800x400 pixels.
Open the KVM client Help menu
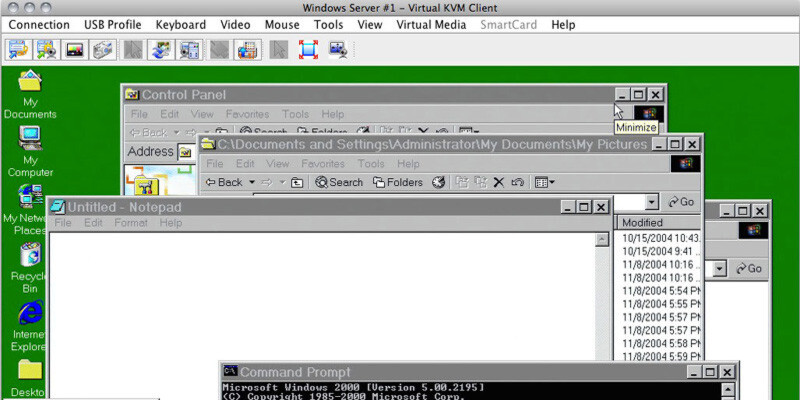[x=563, y=24]
